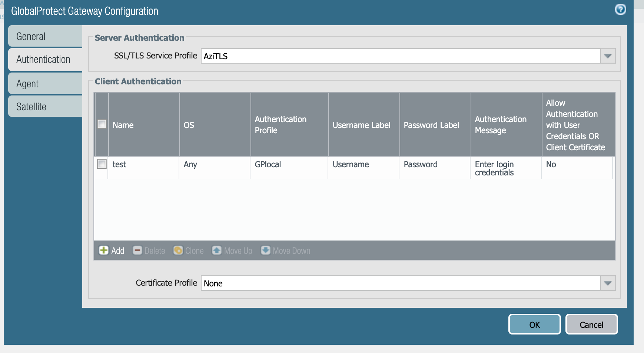This screenshot has height=353, width=644.
Task: Click the Move Up arrow icon
Action: [217, 251]
